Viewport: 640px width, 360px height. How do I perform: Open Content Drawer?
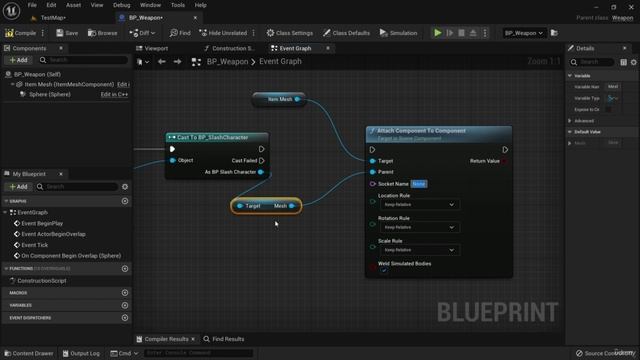[x=29, y=353]
